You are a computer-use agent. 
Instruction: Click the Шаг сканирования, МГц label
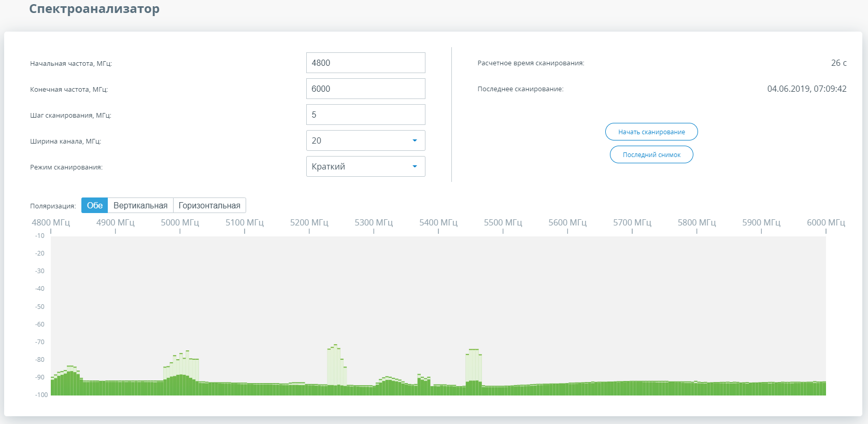click(x=70, y=115)
